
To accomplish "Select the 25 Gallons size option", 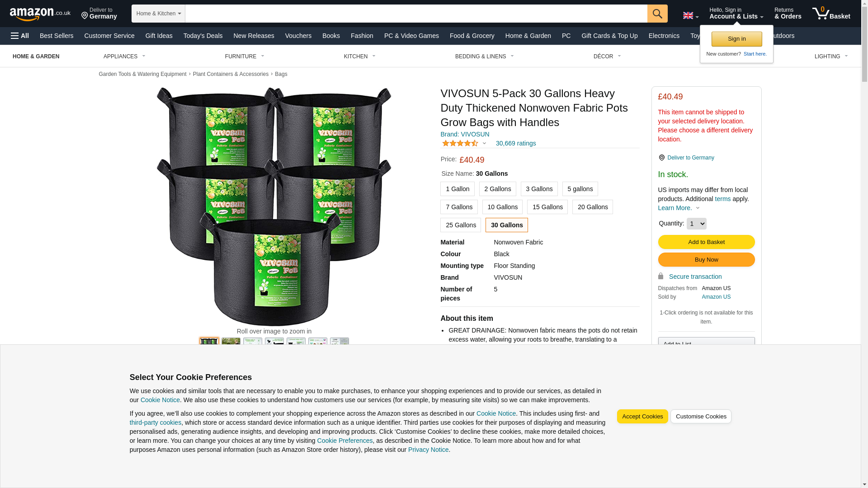I will tap(461, 225).
